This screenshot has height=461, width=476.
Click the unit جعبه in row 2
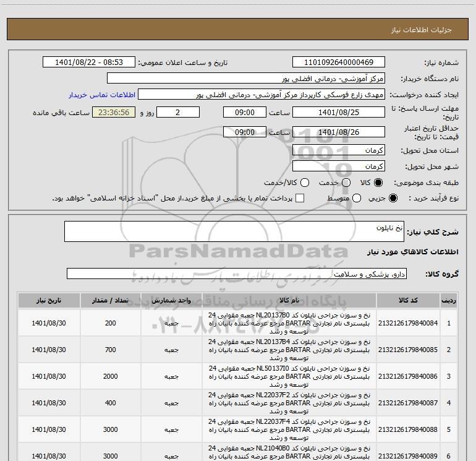(171, 350)
